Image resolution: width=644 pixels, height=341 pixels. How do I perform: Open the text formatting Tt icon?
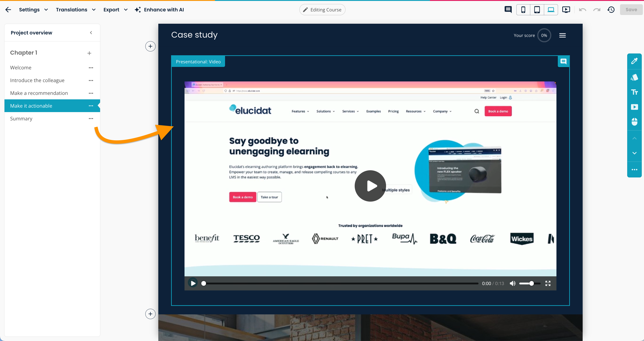pos(635,92)
